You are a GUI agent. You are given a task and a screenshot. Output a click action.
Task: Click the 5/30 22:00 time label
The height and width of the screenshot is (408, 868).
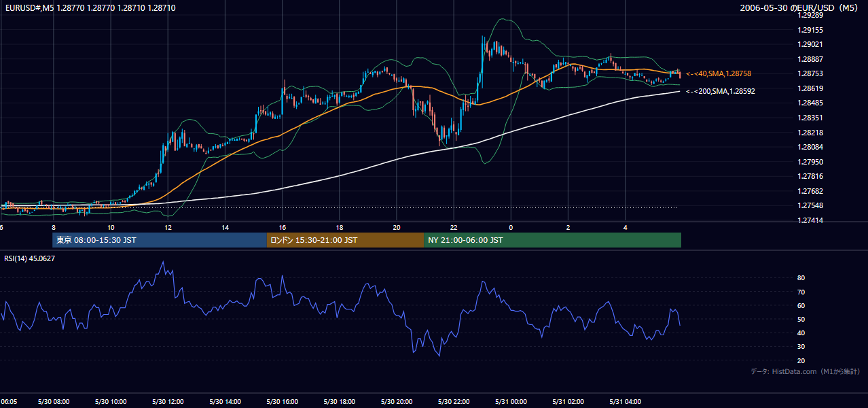453,402
